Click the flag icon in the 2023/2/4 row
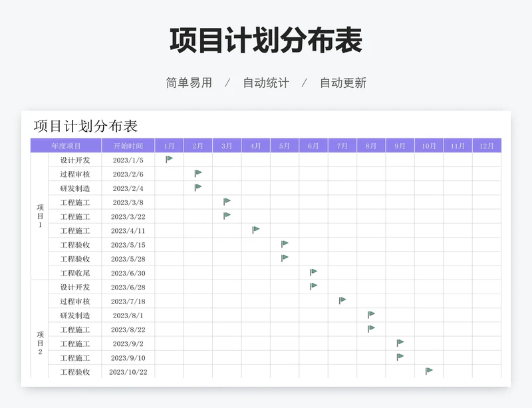 (x=198, y=187)
